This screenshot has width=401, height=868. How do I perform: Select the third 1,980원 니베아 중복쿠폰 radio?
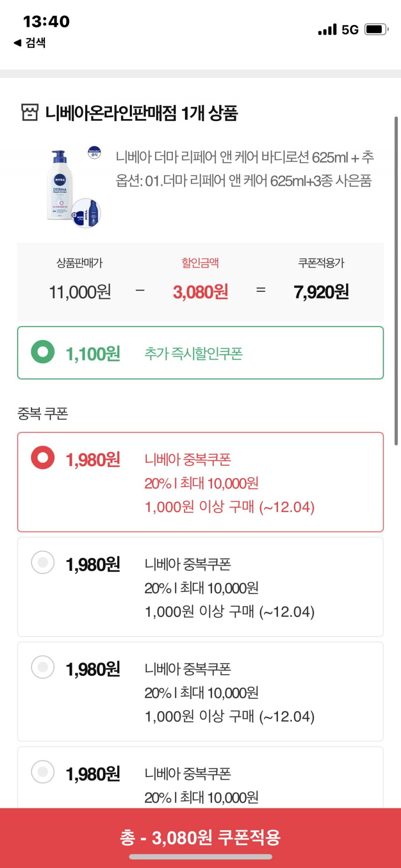click(43, 667)
